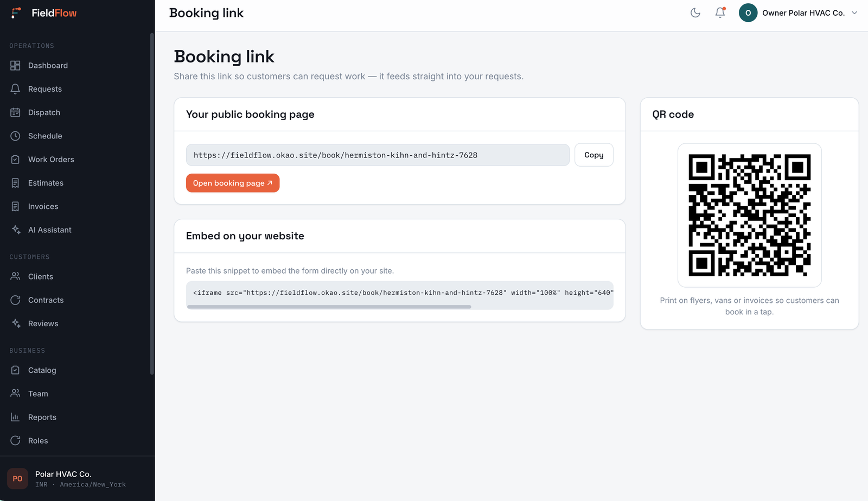Click the Schedule clock icon
This screenshot has height=501, width=868.
(15, 136)
